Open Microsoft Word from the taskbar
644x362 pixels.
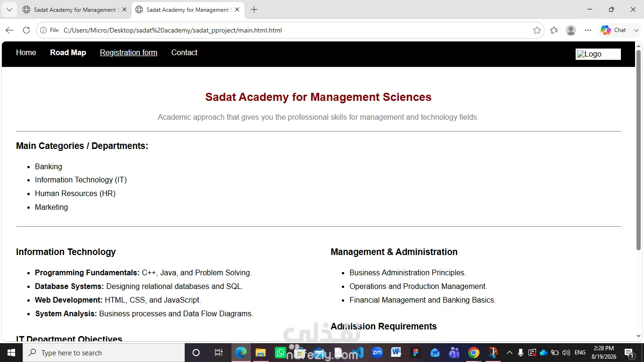tap(396, 353)
